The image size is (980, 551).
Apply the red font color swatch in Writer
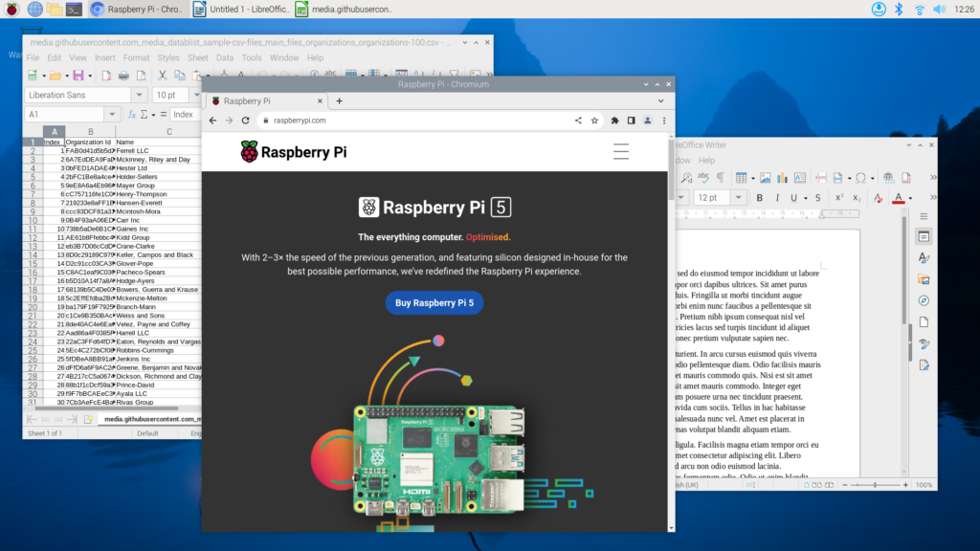pyautogui.click(x=899, y=197)
